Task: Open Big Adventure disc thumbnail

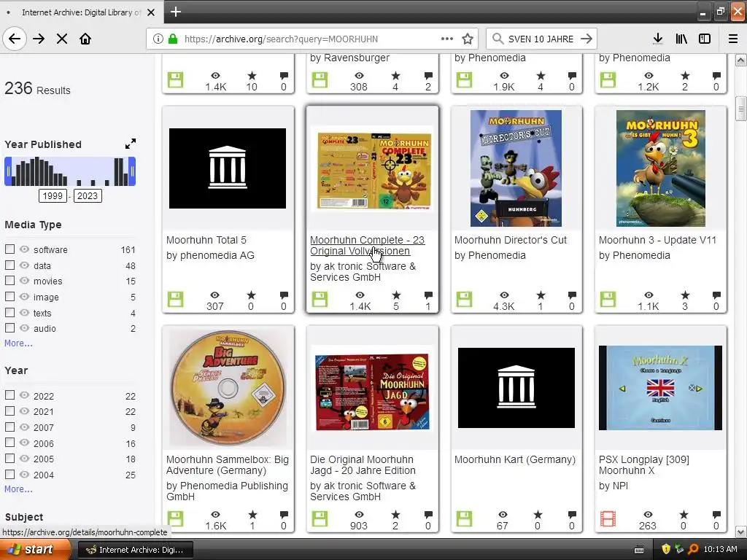Action: coord(228,388)
